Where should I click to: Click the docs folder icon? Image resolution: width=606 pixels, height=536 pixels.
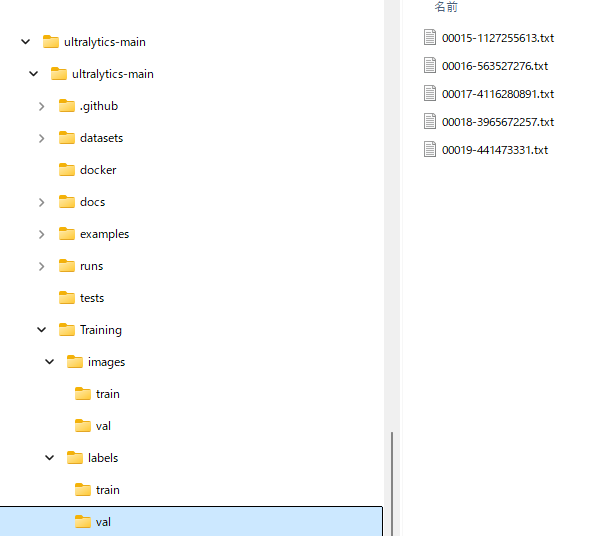click(x=67, y=202)
